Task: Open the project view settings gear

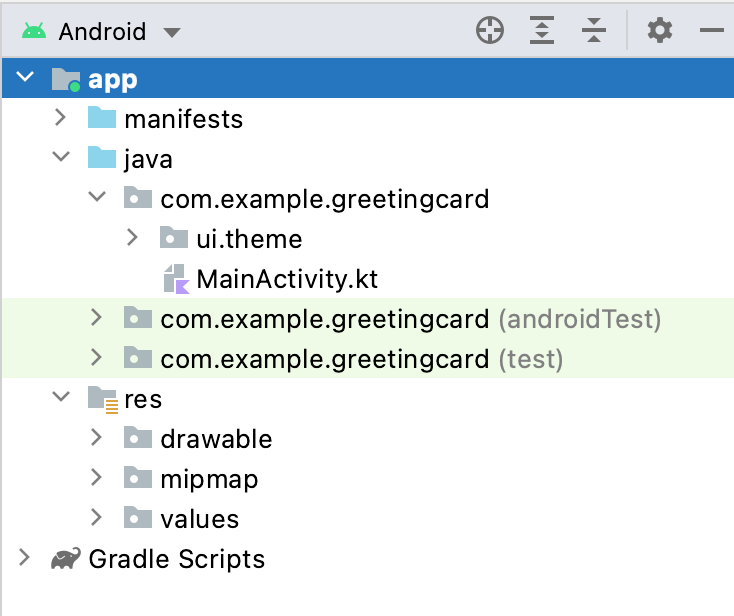Action: tap(659, 31)
